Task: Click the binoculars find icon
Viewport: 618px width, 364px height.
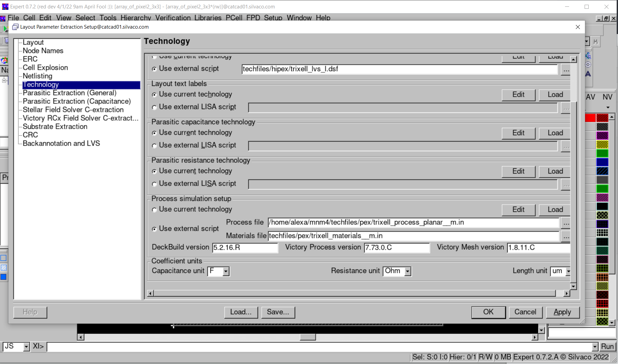Action: (595, 42)
